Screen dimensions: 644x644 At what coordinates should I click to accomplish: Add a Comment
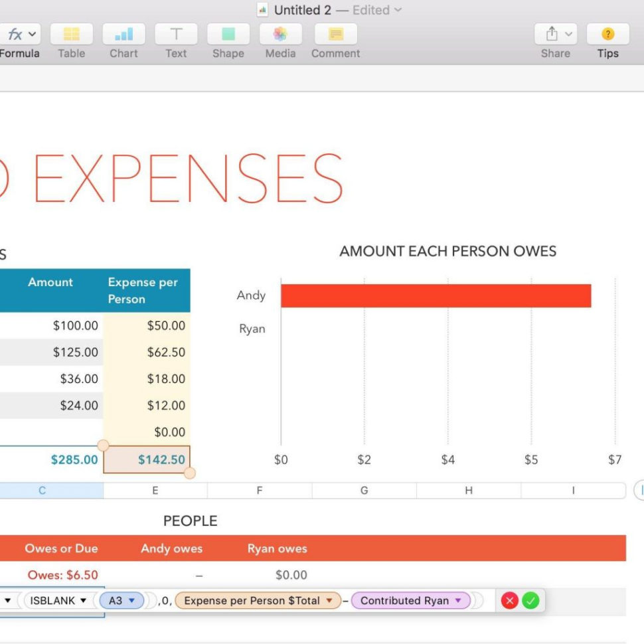point(335,34)
